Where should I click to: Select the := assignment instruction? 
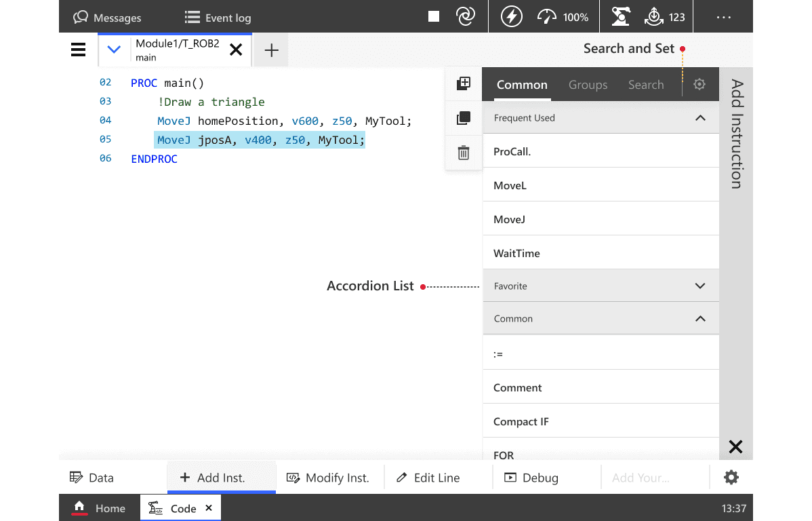601,353
